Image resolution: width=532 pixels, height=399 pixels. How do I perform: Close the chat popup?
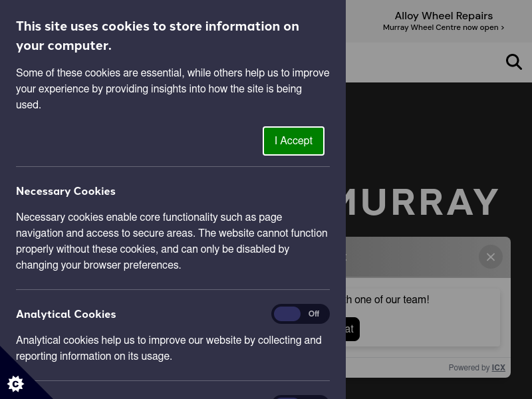[x=491, y=257]
